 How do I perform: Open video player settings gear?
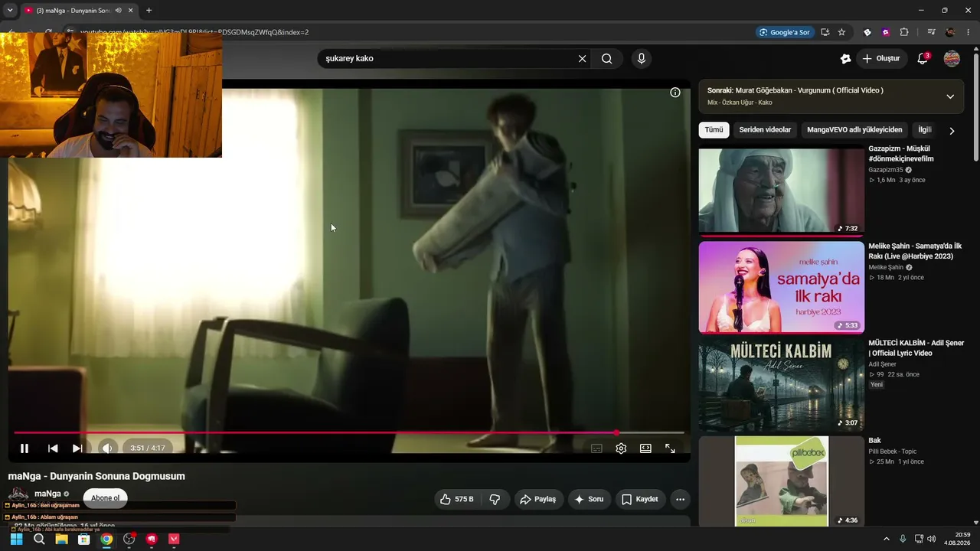(621, 448)
